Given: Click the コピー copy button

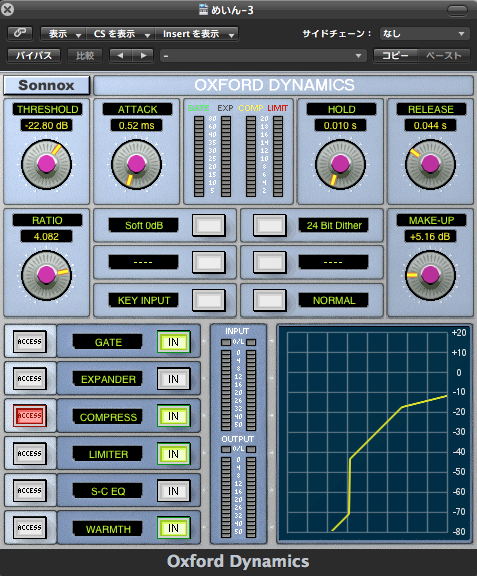Looking at the screenshot, I should click(x=396, y=56).
